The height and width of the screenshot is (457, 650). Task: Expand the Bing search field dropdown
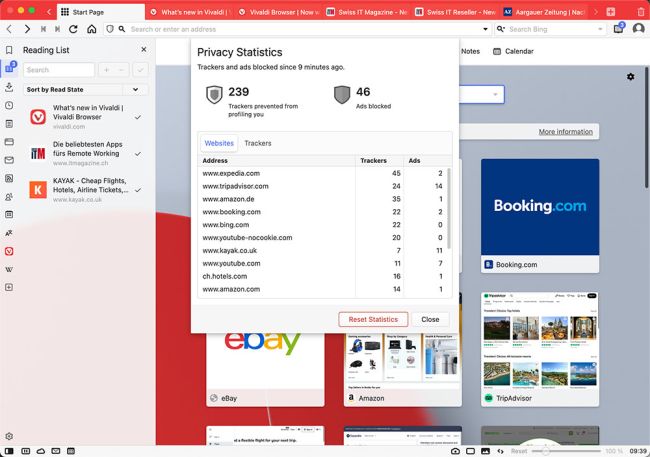600,29
